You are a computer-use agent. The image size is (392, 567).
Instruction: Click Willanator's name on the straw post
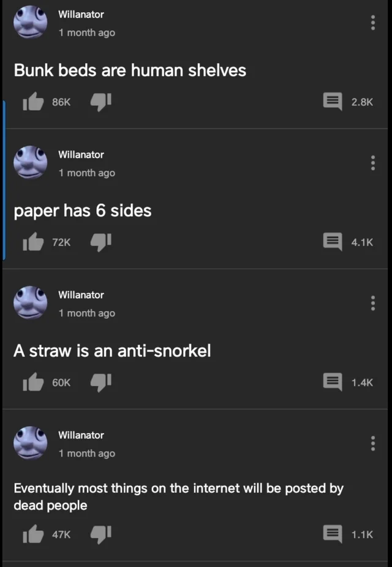pos(81,295)
